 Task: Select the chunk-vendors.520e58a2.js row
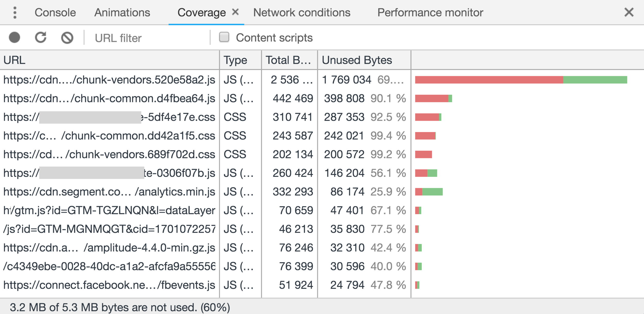tap(109, 80)
